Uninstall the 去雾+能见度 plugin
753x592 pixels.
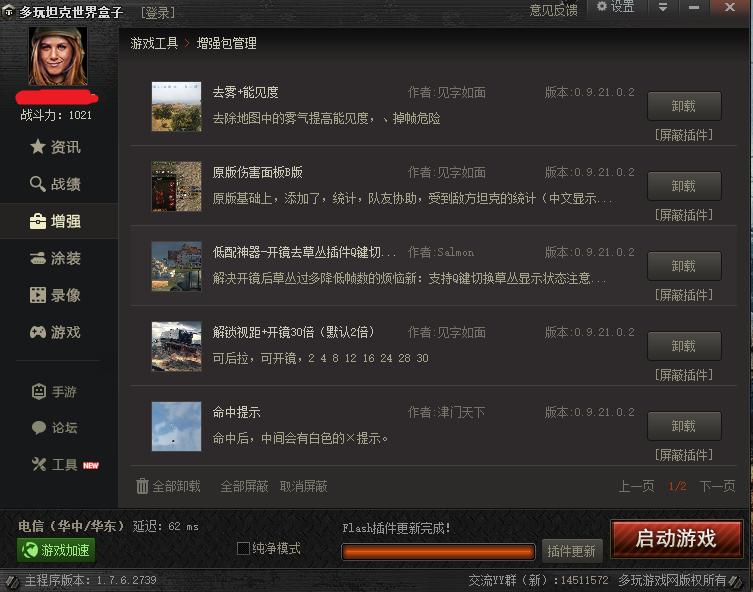click(x=684, y=106)
